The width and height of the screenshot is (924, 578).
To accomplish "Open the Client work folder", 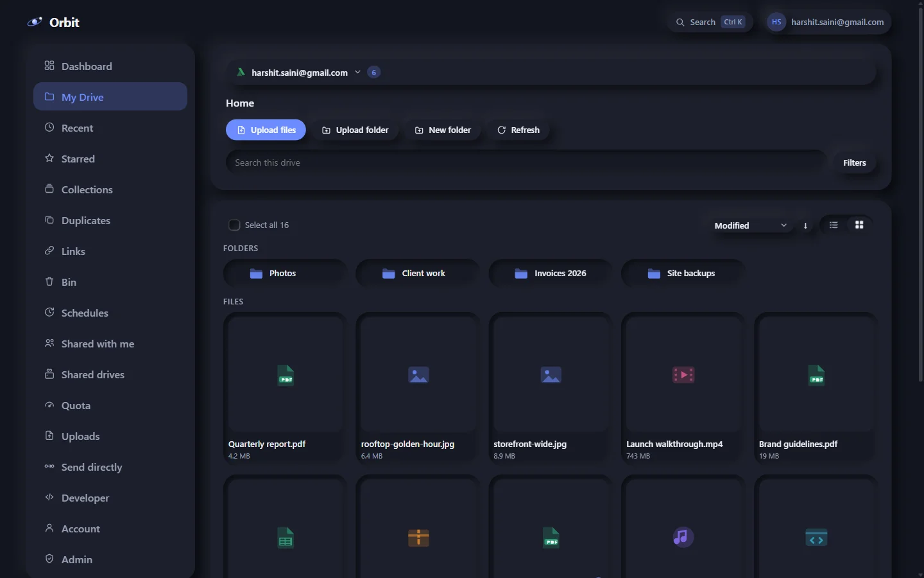I will point(418,273).
